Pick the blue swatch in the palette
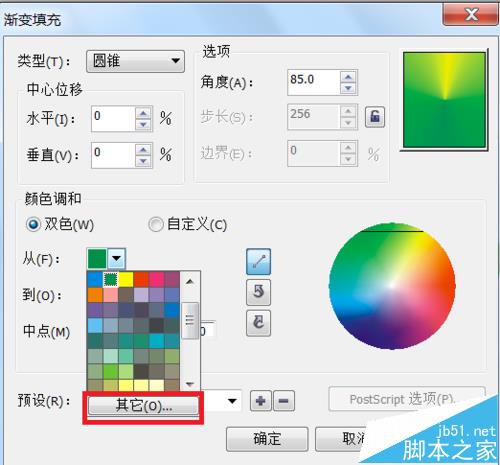Image resolution: width=500 pixels, height=465 pixels. pyautogui.click(x=95, y=279)
